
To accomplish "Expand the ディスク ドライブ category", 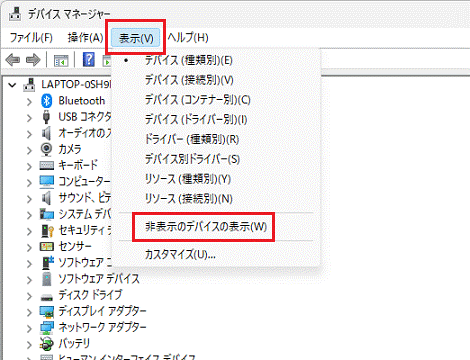I will 29,296.
